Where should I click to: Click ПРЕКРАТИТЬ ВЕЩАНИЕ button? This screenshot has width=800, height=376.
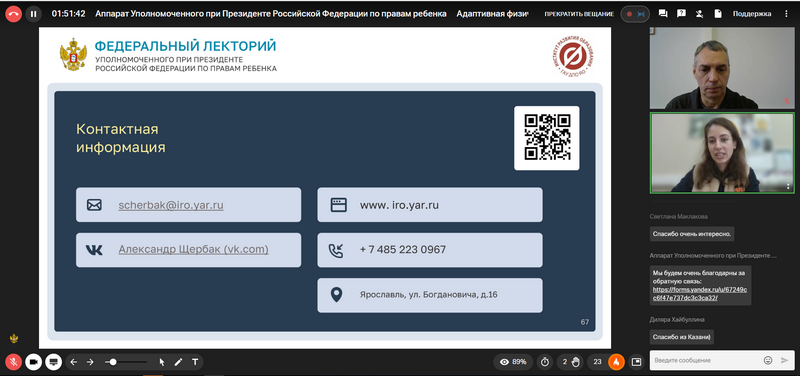click(x=579, y=14)
